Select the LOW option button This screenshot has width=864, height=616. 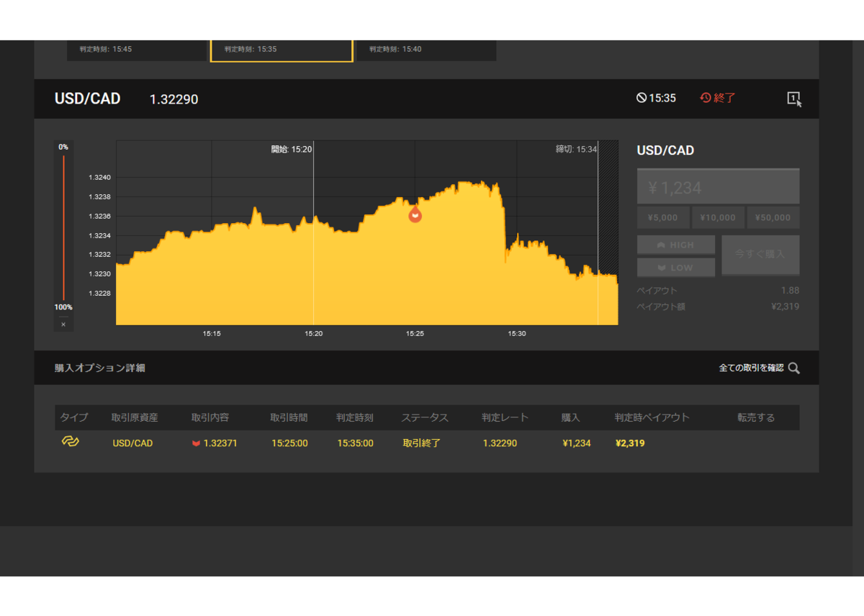click(676, 267)
